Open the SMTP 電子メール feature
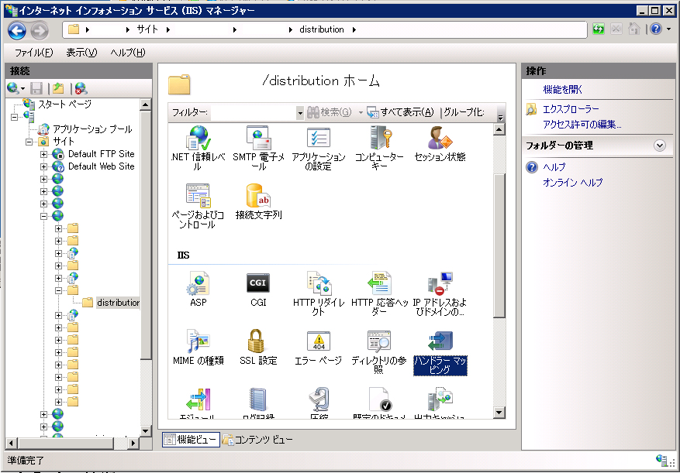 tap(258, 147)
